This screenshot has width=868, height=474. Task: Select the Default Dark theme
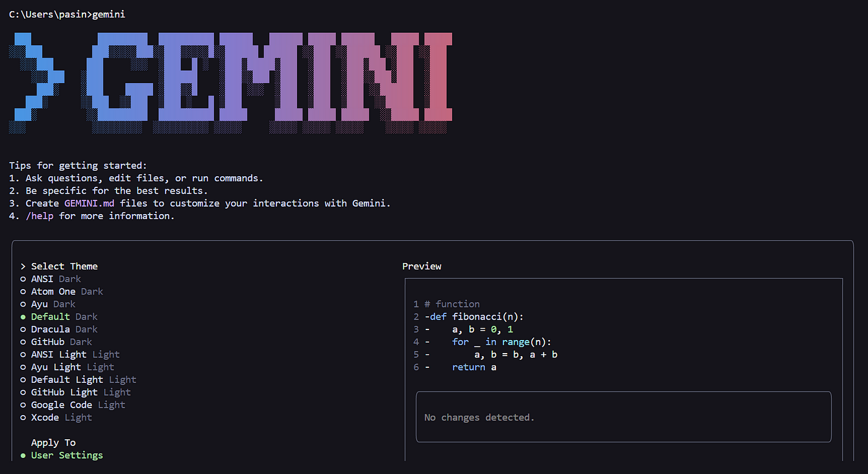coord(60,316)
